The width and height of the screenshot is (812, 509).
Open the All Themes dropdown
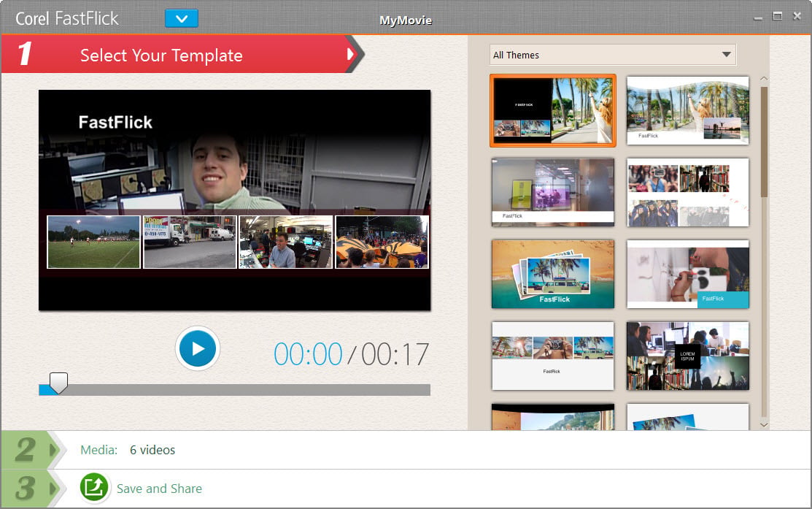613,55
